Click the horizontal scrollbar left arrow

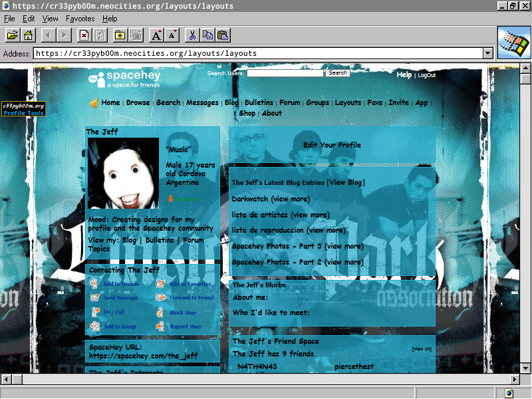point(6,379)
